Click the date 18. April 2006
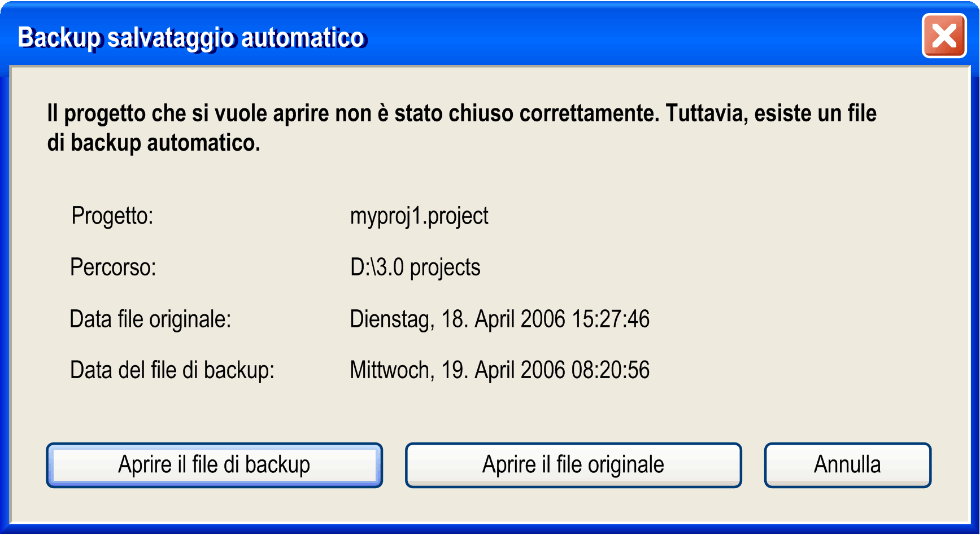Viewport: 980px width, 535px height. coord(503,319)
